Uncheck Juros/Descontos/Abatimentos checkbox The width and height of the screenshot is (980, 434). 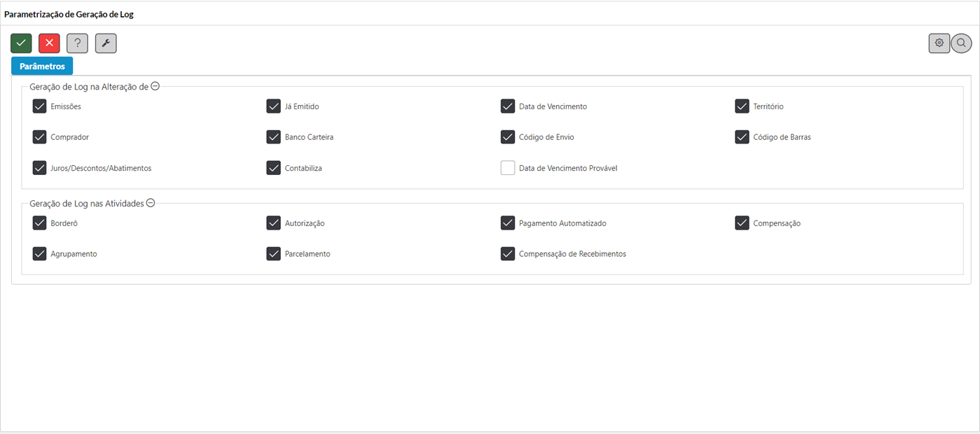point(39,168)
